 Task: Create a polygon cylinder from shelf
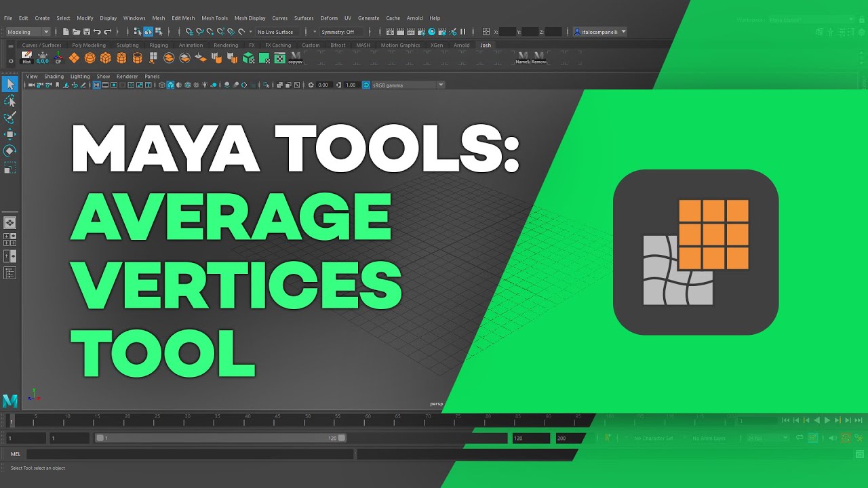coord(121,58)
